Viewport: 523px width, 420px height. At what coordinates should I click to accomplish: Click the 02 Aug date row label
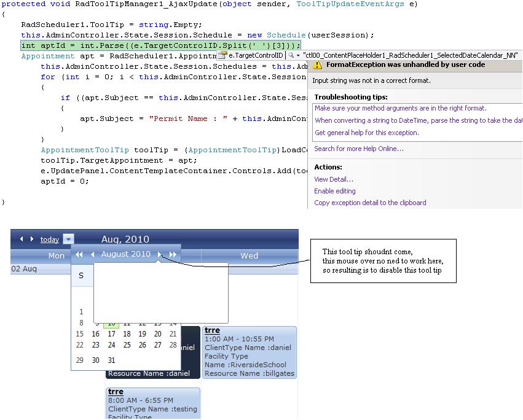pyautogui.click(x=24, y=269)
